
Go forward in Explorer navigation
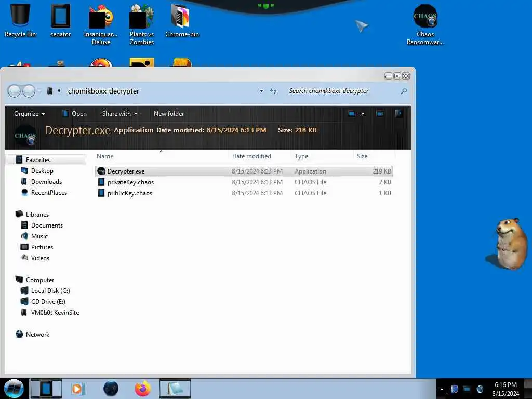[x=29, y=91]
